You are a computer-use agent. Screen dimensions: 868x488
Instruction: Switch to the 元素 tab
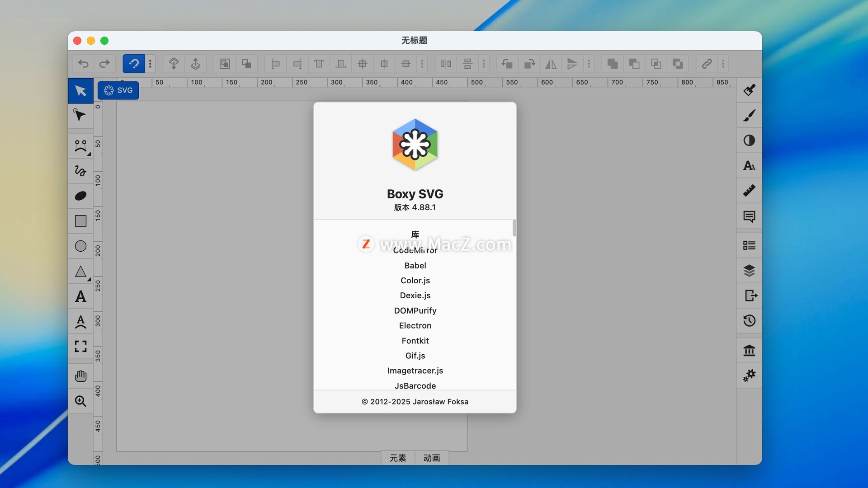(x=398, y=458)
